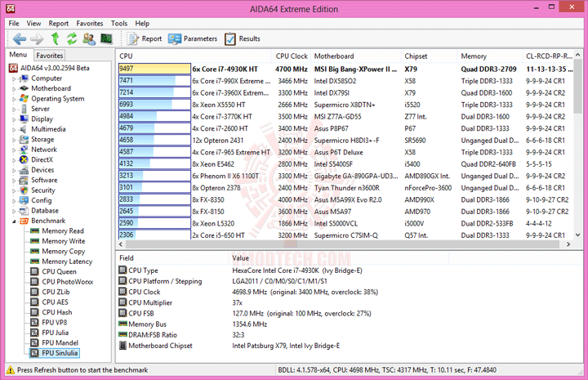
Task: Click the Forward arrow toolbar icon
Action: pos(37,38)
